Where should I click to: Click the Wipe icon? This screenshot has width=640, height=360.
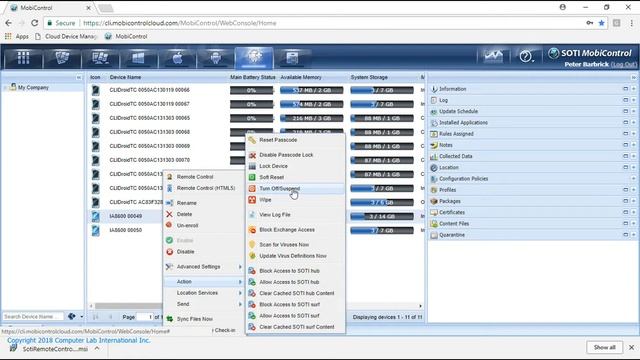point(252,200)
